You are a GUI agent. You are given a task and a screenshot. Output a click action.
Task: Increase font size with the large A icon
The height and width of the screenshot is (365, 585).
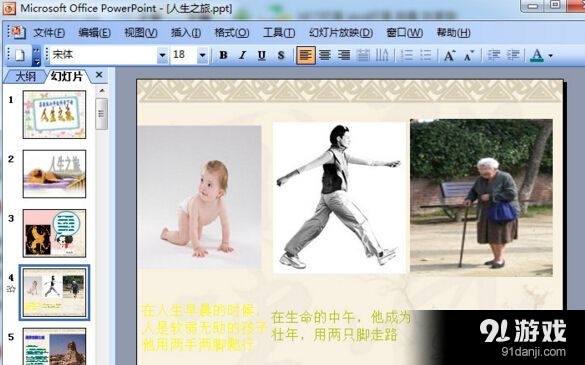449,55
